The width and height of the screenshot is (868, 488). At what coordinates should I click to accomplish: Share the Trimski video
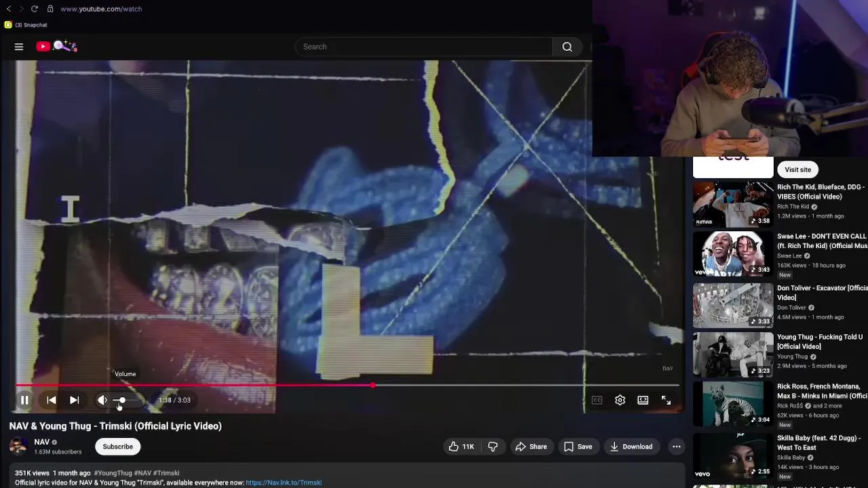(531, 447)
